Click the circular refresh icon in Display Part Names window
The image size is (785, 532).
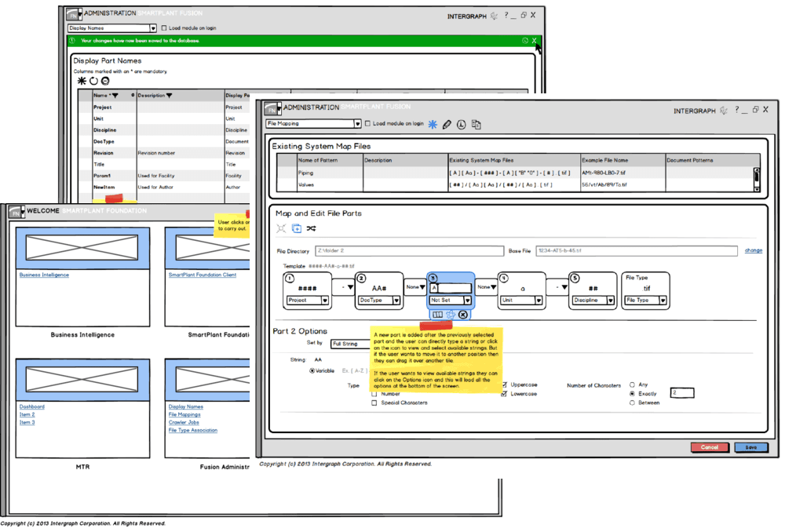pyautogui.click(x=93, y=81)
